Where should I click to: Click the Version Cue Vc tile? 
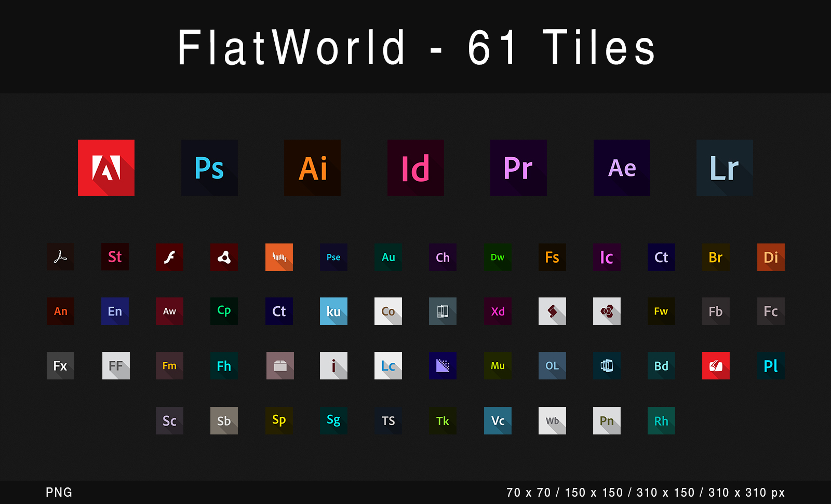(497, 420)
